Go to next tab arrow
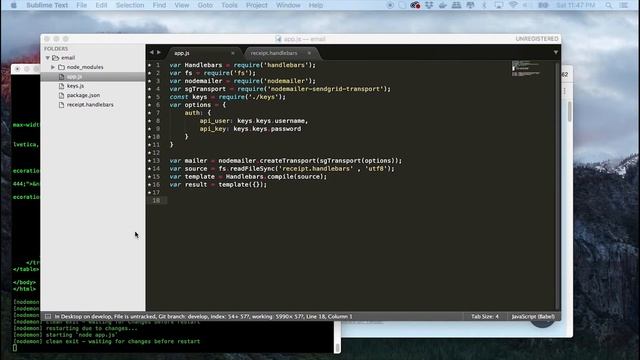Image resolution: width=640 pixels, height=360 pixels. coord(159,52)
